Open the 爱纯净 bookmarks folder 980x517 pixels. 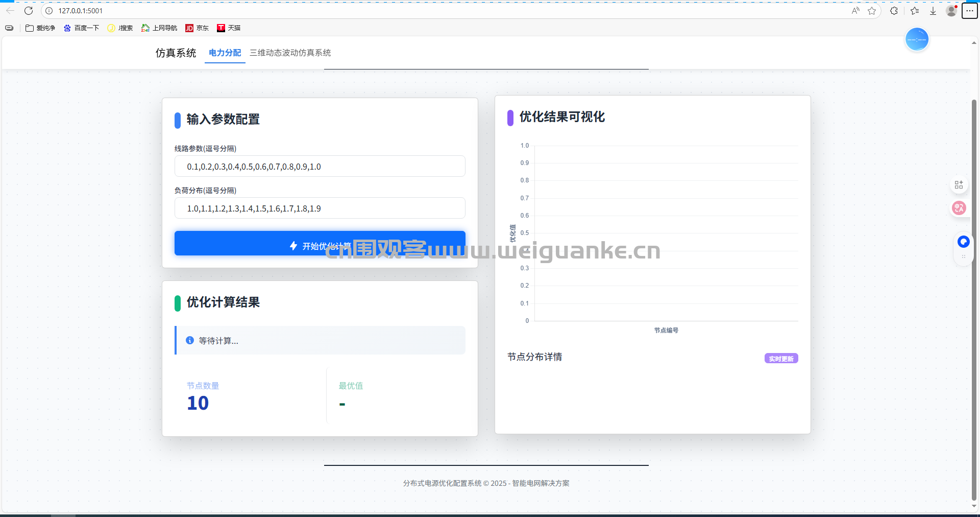coord(40,28)
